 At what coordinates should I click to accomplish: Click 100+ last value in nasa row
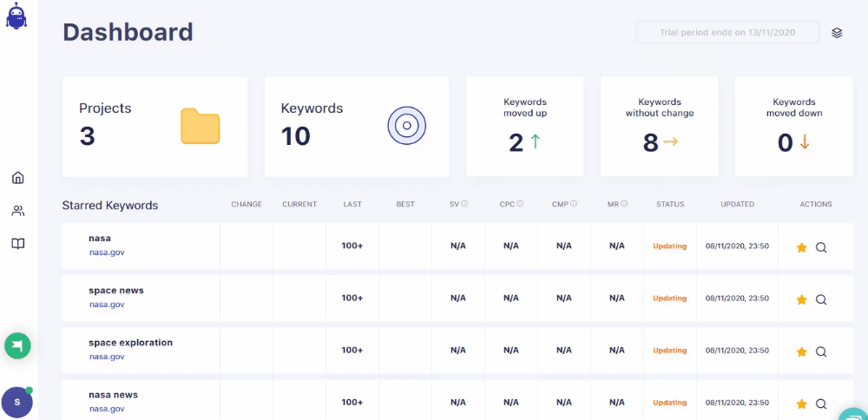point(352,246)
